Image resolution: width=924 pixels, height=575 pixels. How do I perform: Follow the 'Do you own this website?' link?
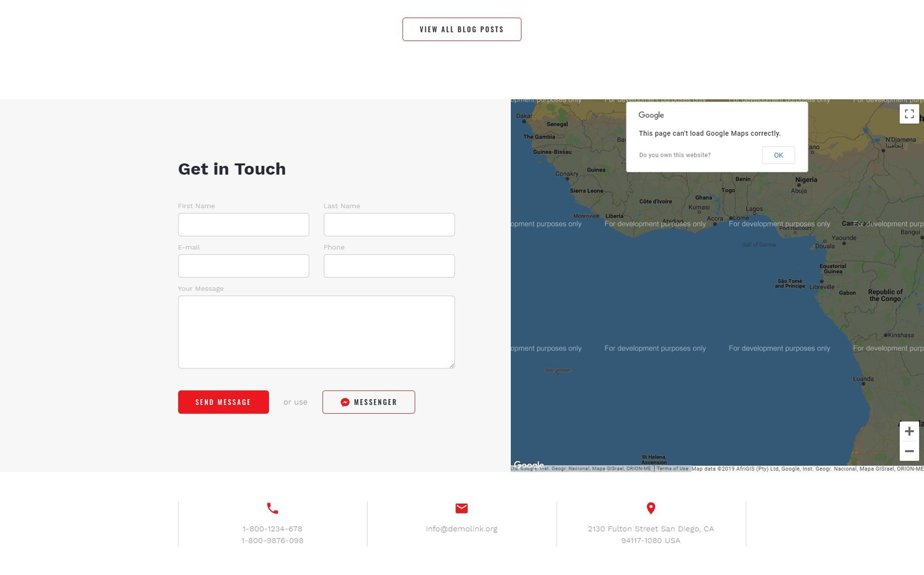(x=675, y=155)
